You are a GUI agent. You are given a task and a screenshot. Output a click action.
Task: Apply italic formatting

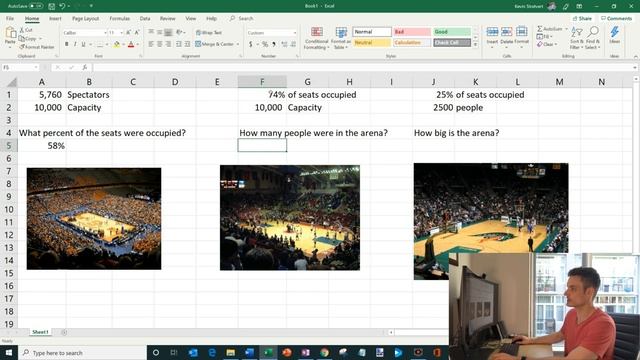coord(75,44)
